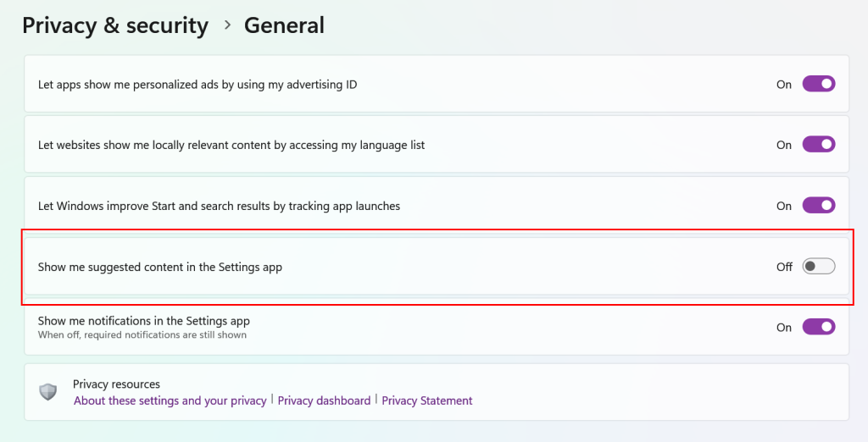
Task: Disable personalized ads advertising ID toggle
Action: point(818,84)
